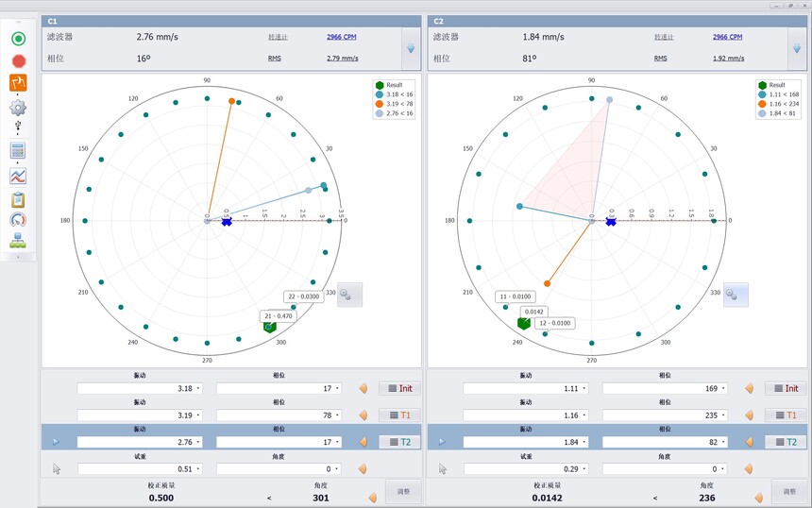812x508 pixels.
Task: Open the clipboard report icon
Action: 18,199
